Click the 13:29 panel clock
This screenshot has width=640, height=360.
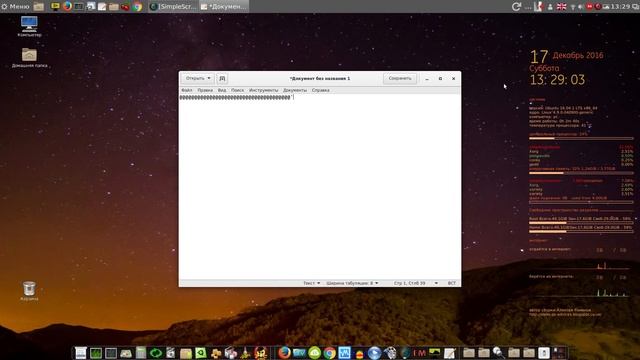coord(620,7)
